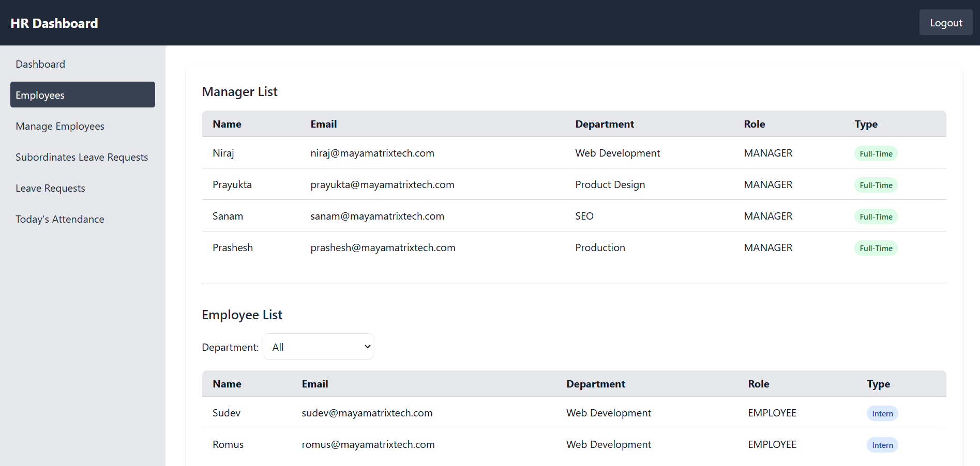This screenshot has height=466, width=980.
Task: Click the HR Dashboard title
Action: 54,23
